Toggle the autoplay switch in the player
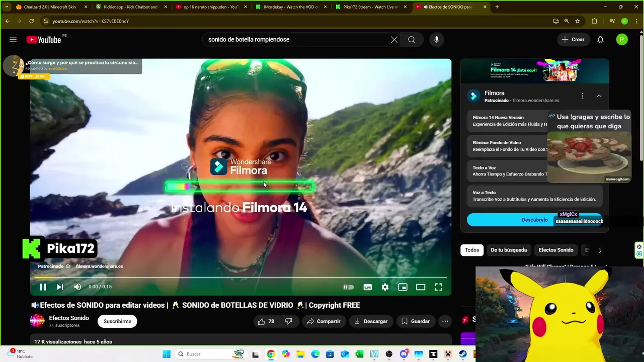 [x=348, y=287]
